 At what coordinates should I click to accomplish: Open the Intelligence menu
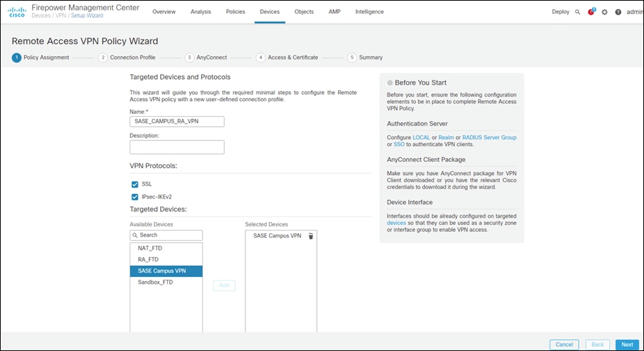[369, 12]
